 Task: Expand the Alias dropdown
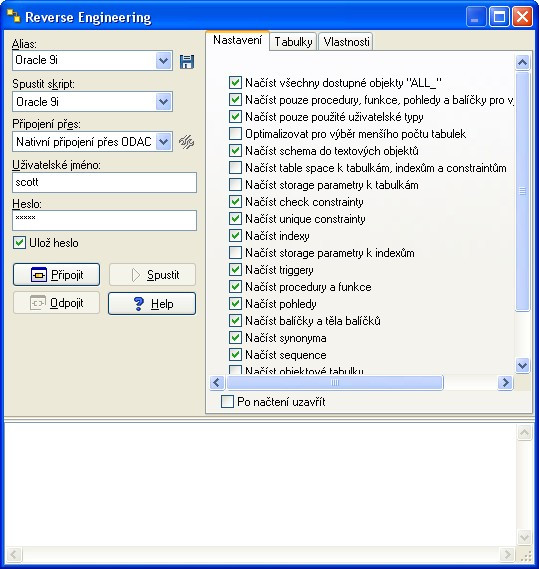(x=163, y=61)
